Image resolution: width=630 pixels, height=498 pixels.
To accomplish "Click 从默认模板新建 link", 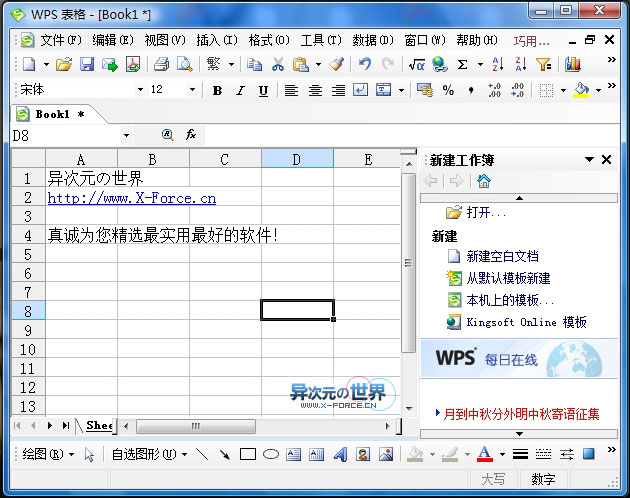I will 508,278.
